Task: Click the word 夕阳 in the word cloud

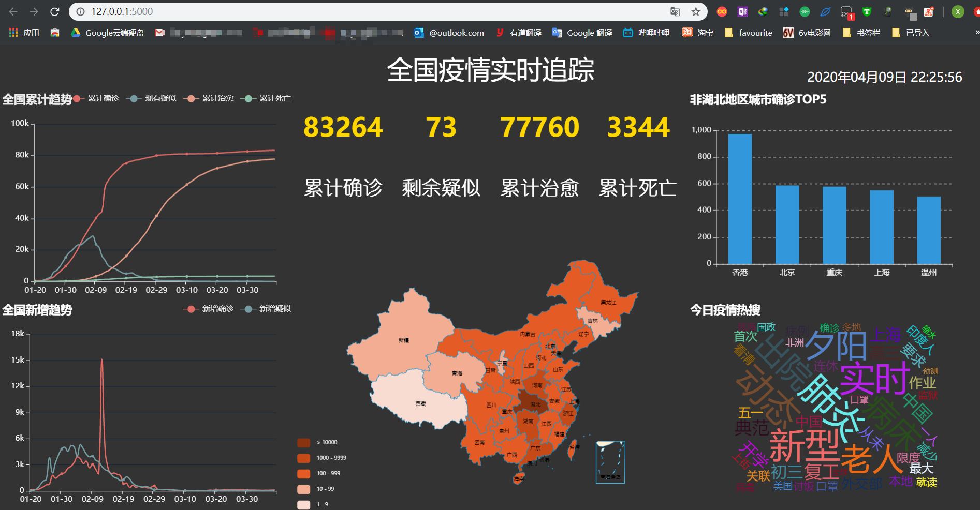Action: click(x=837, y=346)
